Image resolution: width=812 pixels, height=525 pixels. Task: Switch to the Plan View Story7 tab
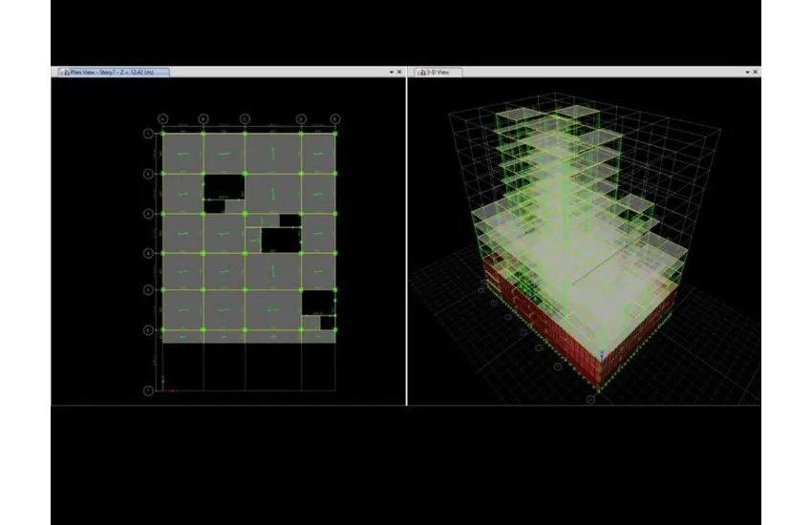click(x=113, y=72)
